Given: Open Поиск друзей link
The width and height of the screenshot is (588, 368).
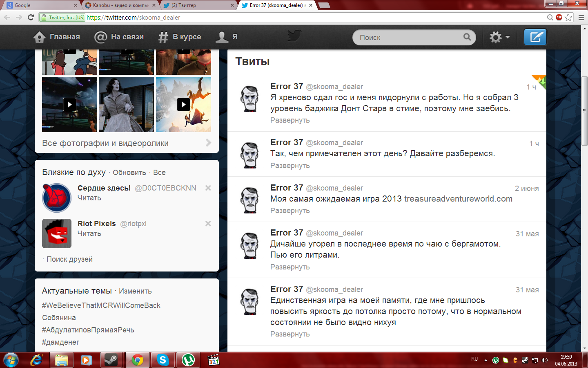Looking at the screenshot, I should (69, 259).
